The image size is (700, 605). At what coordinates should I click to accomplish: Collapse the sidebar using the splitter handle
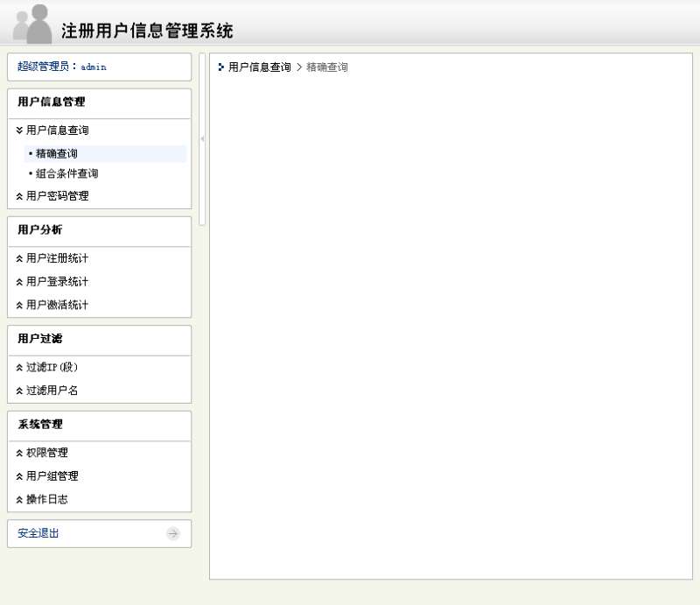[x=202, y=139]
